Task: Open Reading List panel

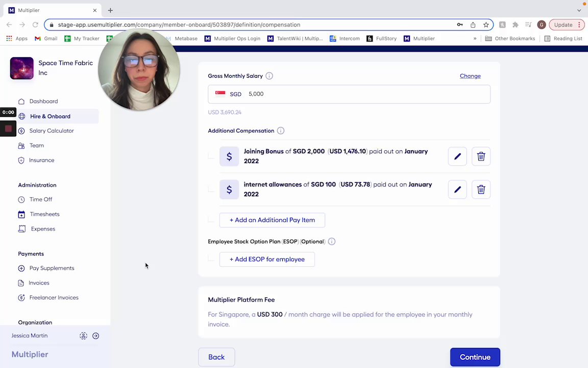Action: click(x=563, y=38)
